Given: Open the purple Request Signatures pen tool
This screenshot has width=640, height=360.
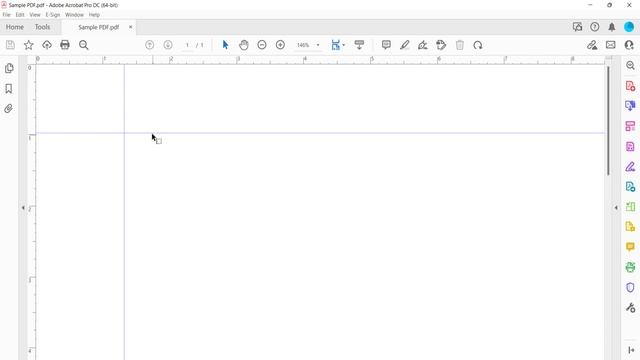Looking at the screenshot, I should point(630,167).
